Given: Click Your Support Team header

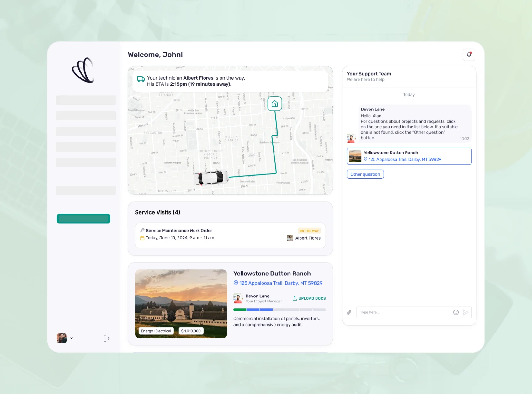Looking at the screenshot, I should click(x=369, y=74).
